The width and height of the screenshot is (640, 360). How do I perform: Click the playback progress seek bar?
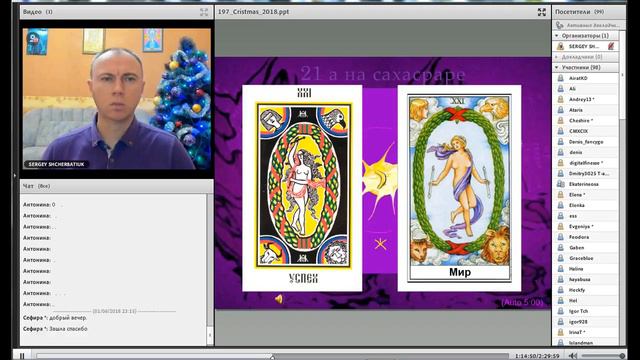pos(272,356)
